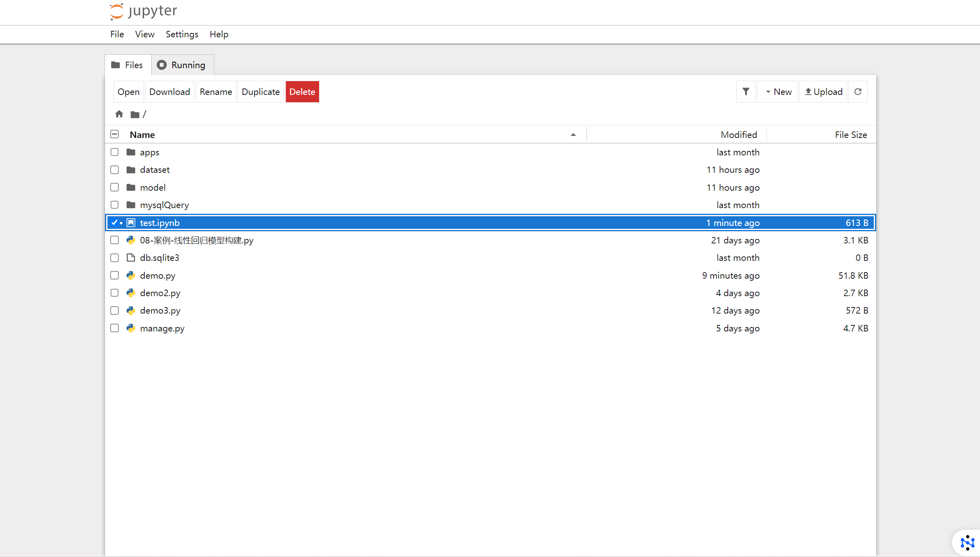Check the apps folder checkbox

pos(115,152)
